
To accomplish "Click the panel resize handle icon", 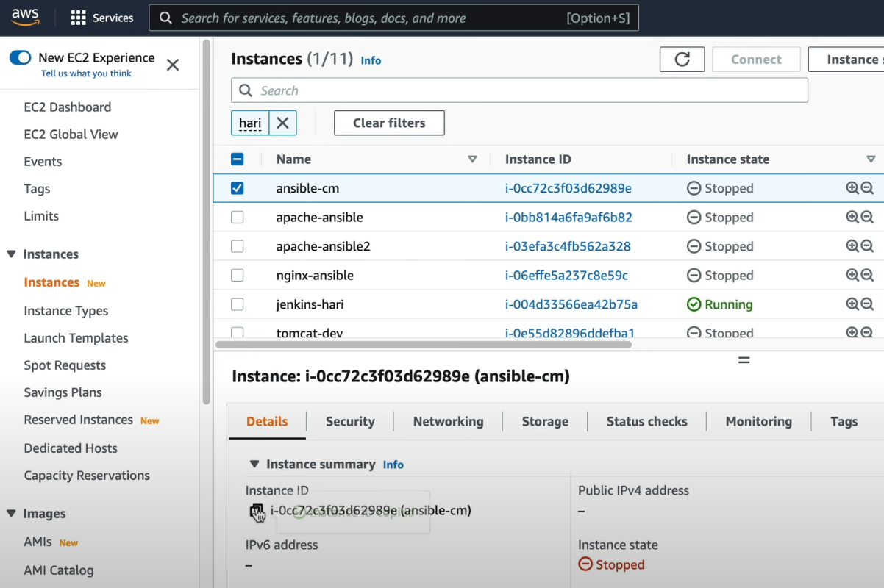I will tap(744, 360).
